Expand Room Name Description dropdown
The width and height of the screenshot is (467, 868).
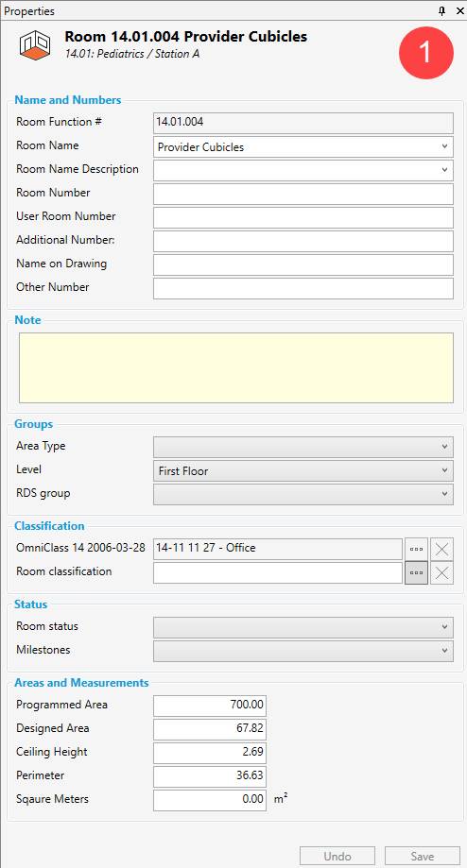coord(303,171)
